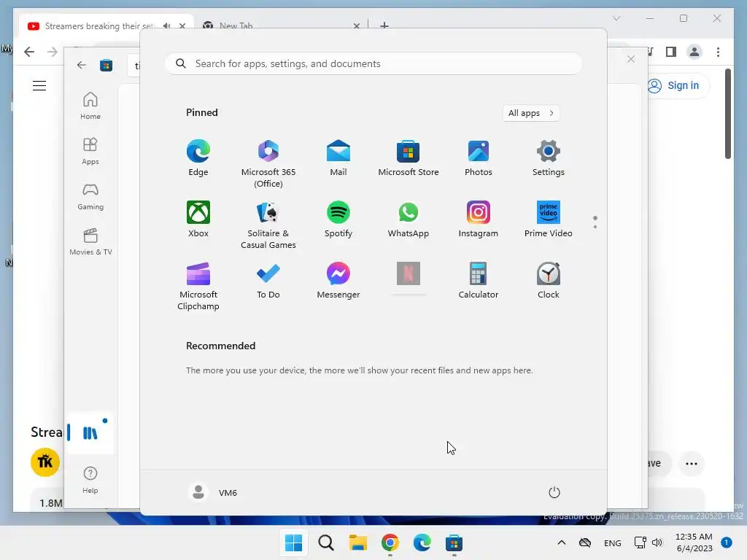This screenshot has height=560, width=747.
Task: Open a new tab in Chrome
Action: point(384,26)
